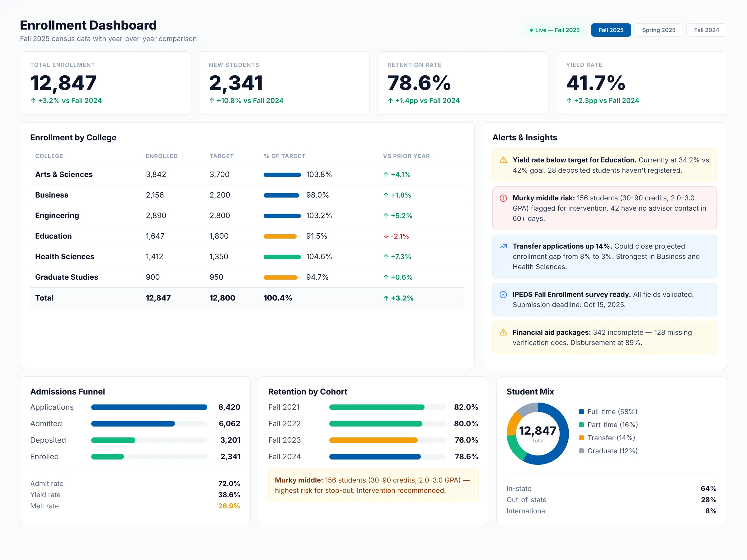This screenshot has width=747, height=560.
Task: Click the up arrow under Yield Rate card
Action: coord(569,100)
